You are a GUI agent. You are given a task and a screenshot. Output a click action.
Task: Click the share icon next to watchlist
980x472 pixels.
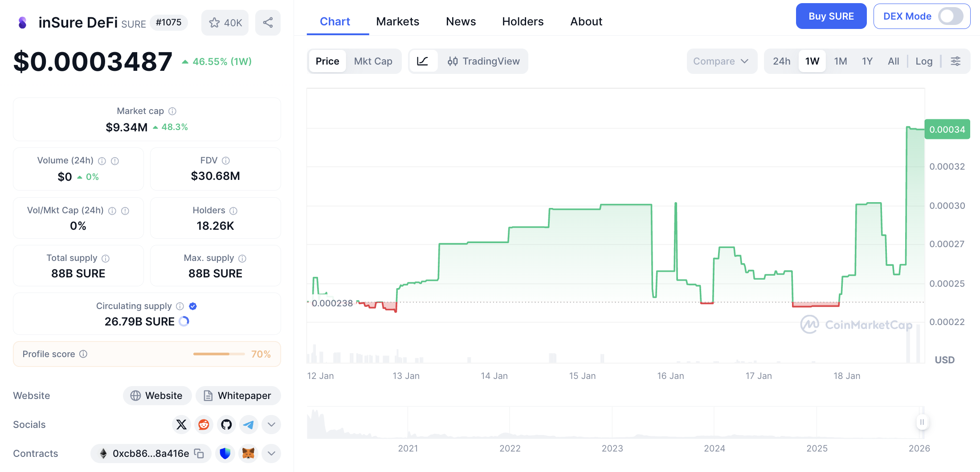click(268, 23)
